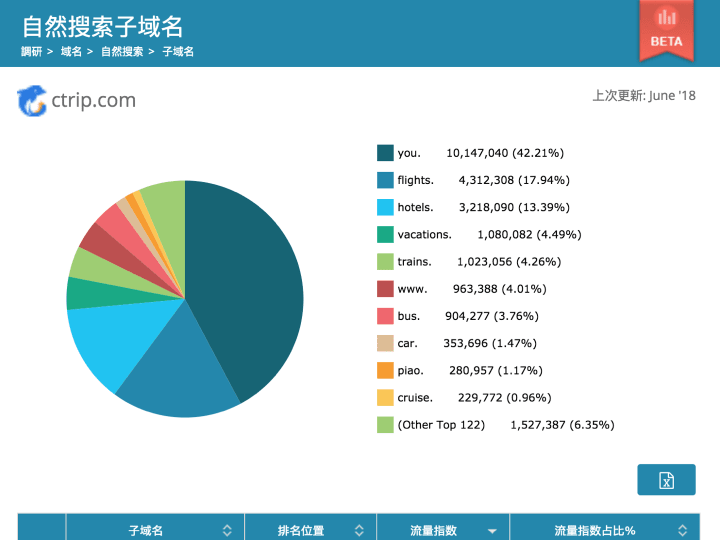Open the 自然搜索 breadcrumb link
This screenshot has width=720, height=540.
(122, 51)
